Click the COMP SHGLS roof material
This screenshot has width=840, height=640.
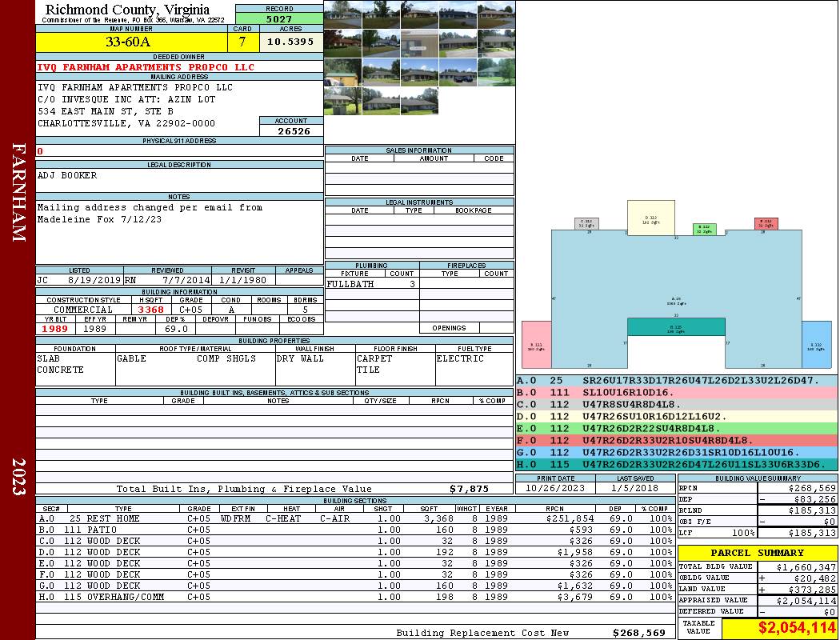(x=226, y=358)
